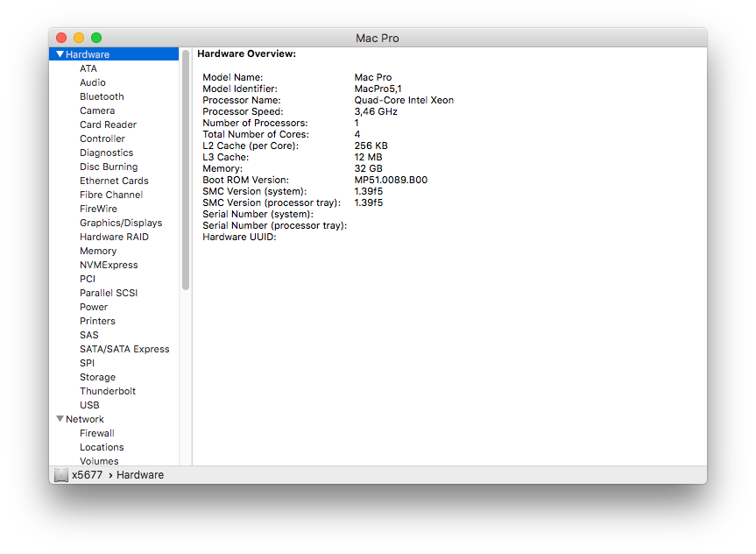Open Firewall under Network
Image resolution: width=756 pixels, height=554 pixels.
click(97, 433)
